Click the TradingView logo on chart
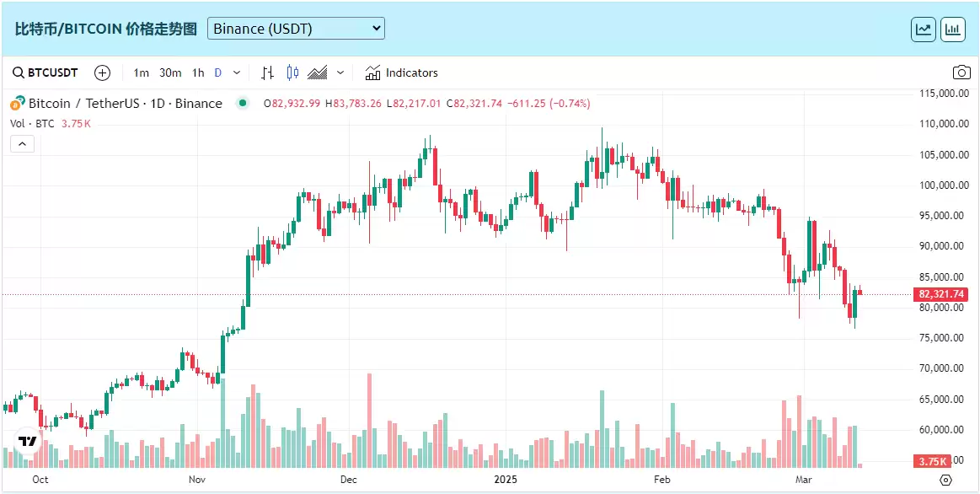The height and width of the screenshot is (494, 980). click(x=28, y=441)
